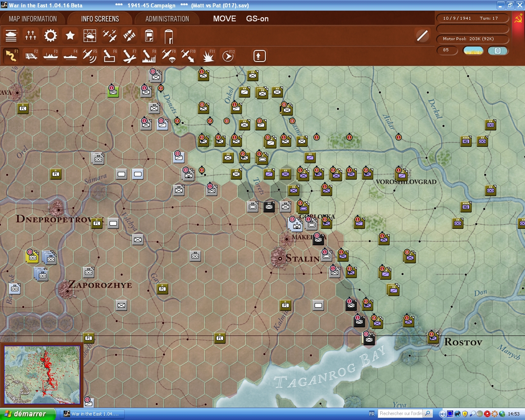The height and width of the screenshot is (420, 525).
Task: Click the 'Rechercher sur l'ordin' search field
Action: (x=400, y=413)
